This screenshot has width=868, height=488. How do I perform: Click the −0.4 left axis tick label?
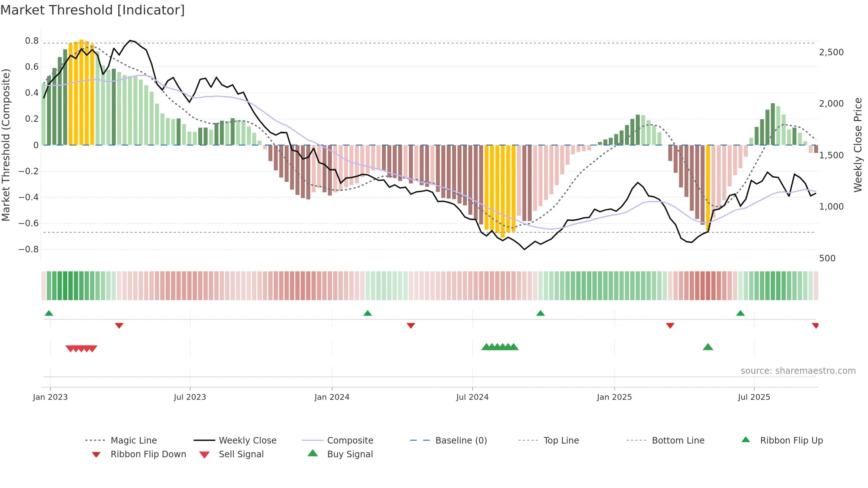pos(28,197)
